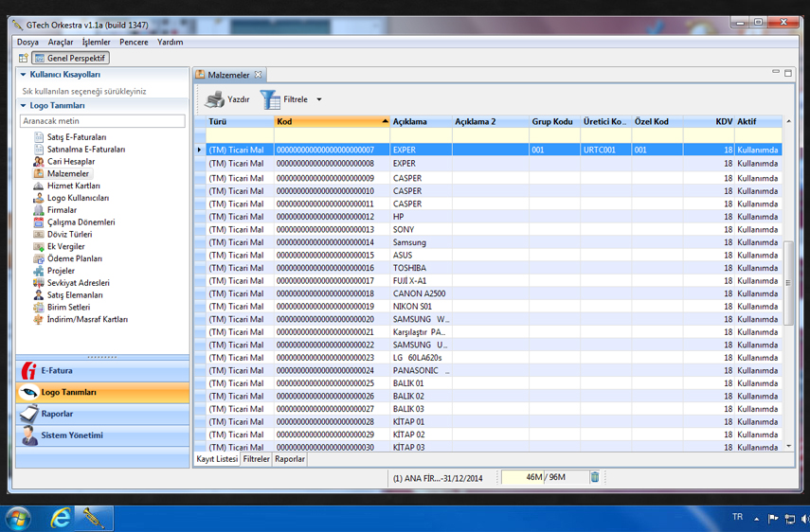Click Genel Perspektif toolbar button
Image resolution: width=810 pixels, height=532 pixels.
pyautogui.click(x=70, y=59)
